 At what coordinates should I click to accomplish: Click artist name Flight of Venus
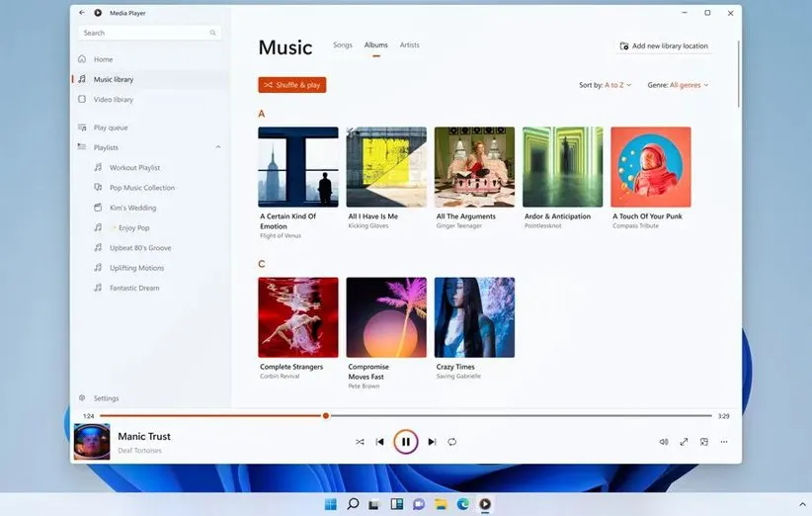[x=281, y=235]
